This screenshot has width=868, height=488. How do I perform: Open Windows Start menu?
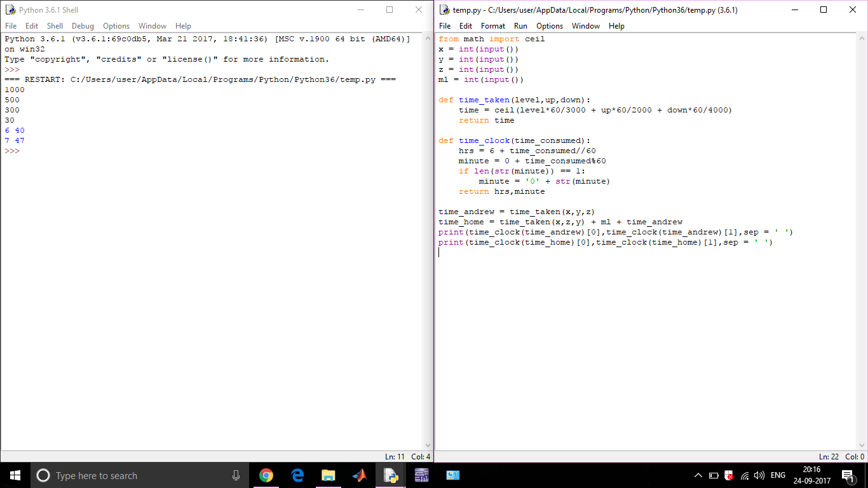(x=15, y=475)
